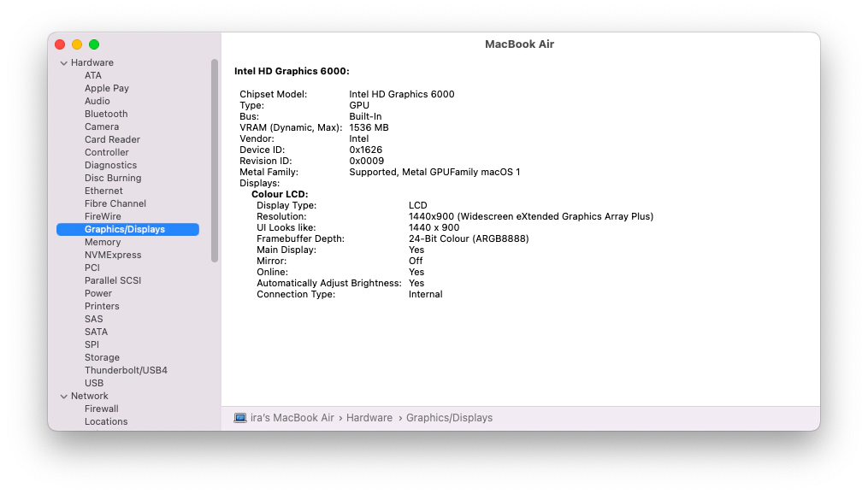Viewport: 868px width, 494px height.
Task: Click the Metal Family support value
Action: pos(434,172)
